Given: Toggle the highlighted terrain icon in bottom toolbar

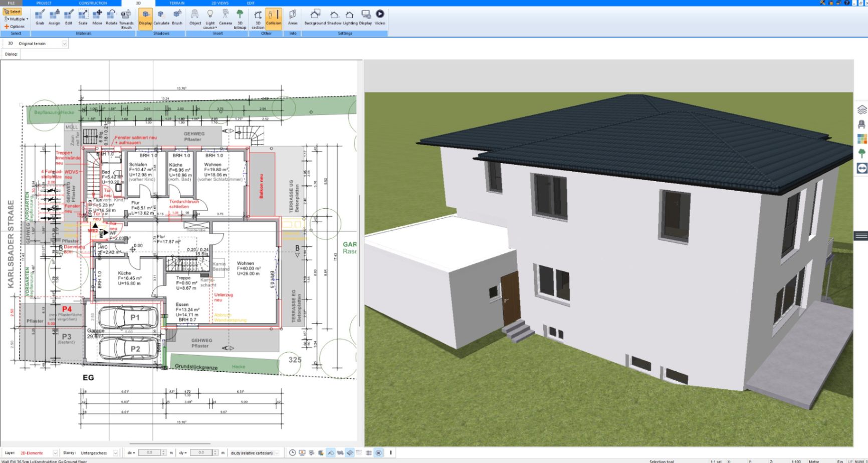Looking at the screenshot, I should [x=331, y=453].
